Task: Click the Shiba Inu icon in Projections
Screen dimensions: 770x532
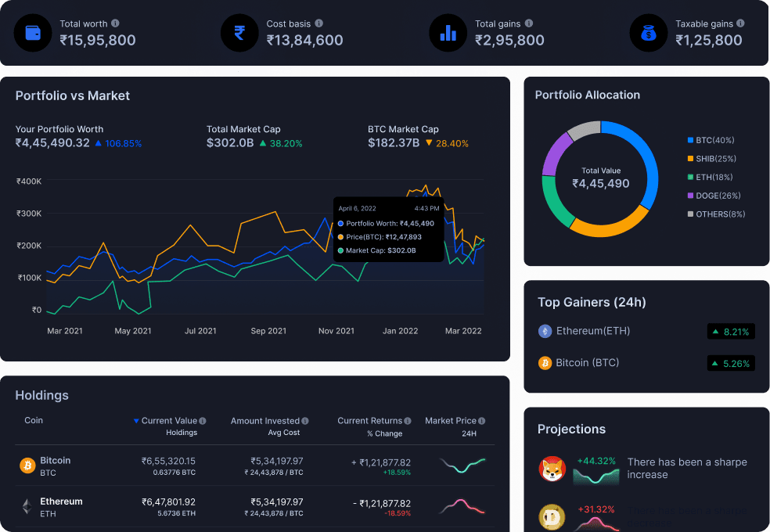Action: [x=552, y=468]
